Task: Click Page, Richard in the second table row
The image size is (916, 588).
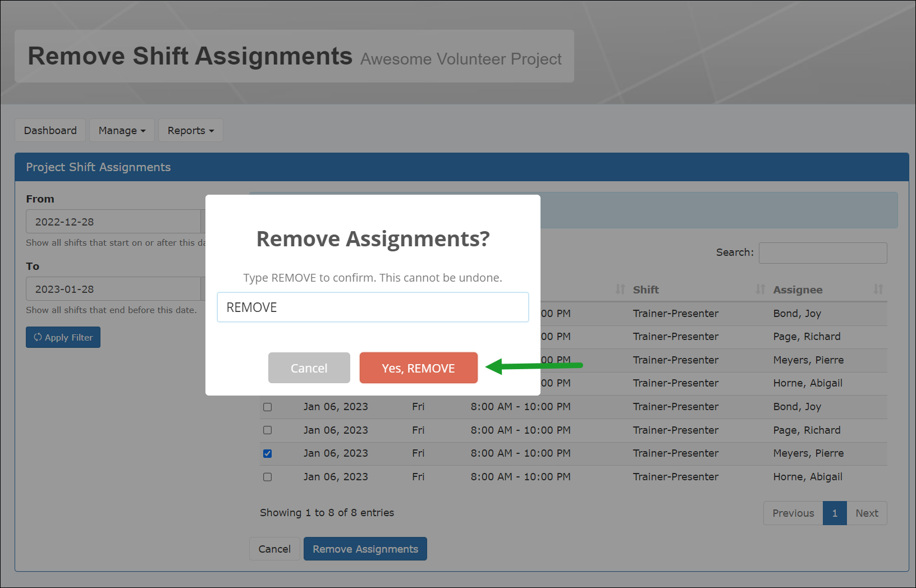Action: 807,337
